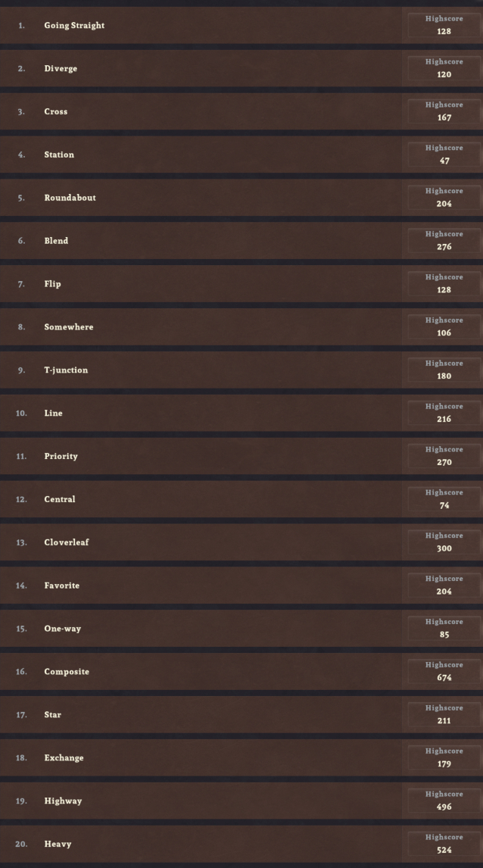Screen dimensions: 483x868
Task: Open the One-way level
Action: [241, 629]
